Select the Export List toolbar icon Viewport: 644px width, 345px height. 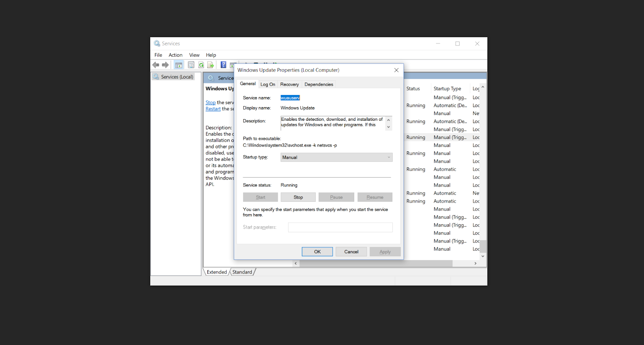(211, 65)
